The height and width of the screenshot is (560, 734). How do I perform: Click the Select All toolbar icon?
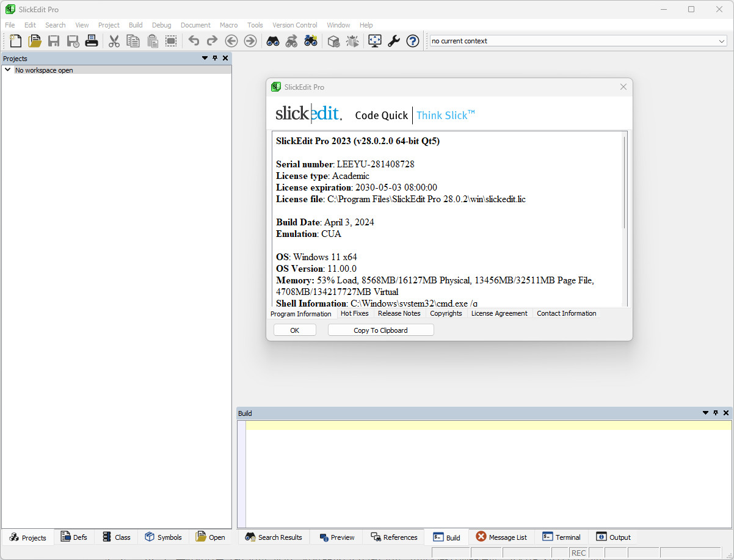point(171,41)
